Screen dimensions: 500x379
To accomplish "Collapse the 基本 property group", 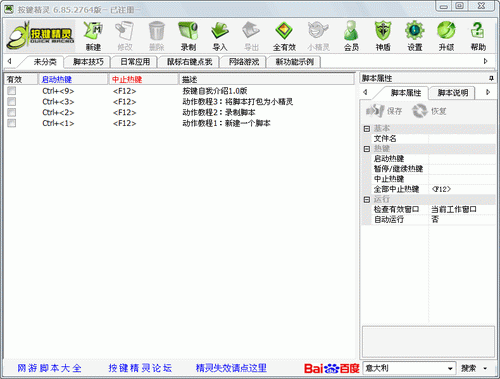I will [x=367, y=129].
